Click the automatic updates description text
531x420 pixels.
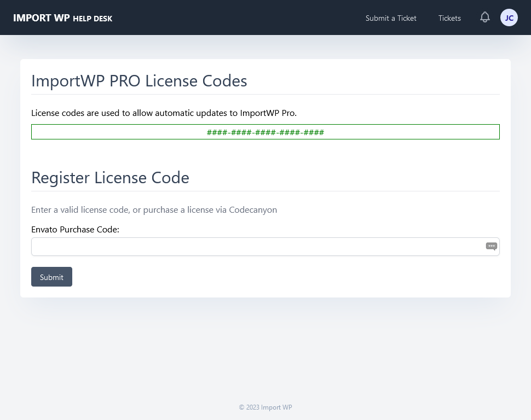[164, 113]
